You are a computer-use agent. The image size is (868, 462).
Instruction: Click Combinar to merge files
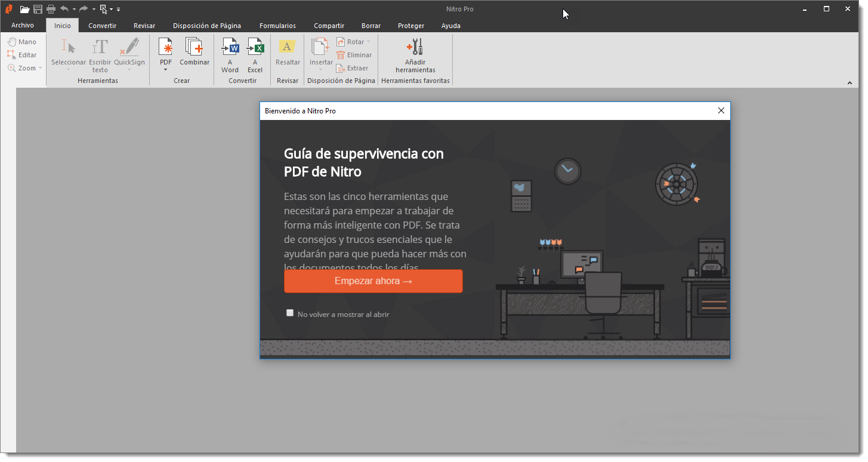(194, 51)
